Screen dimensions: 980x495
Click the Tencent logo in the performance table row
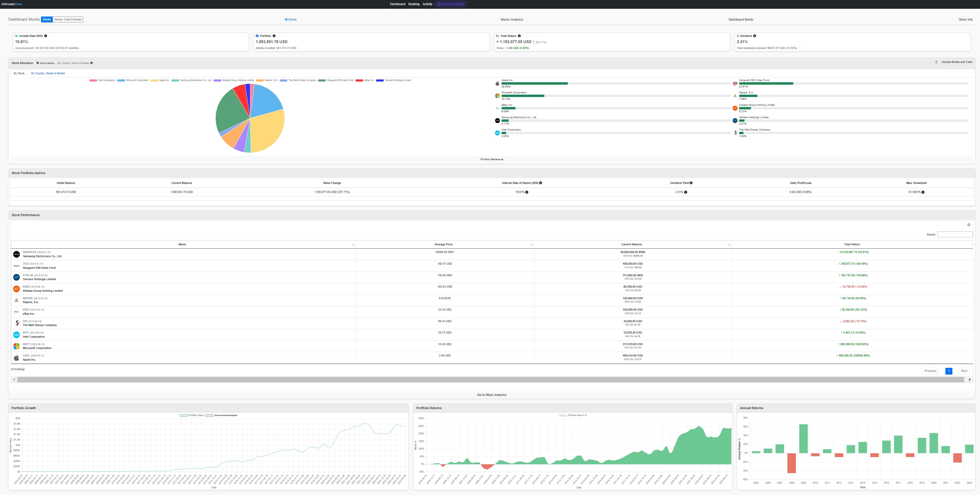pos(16,277)
